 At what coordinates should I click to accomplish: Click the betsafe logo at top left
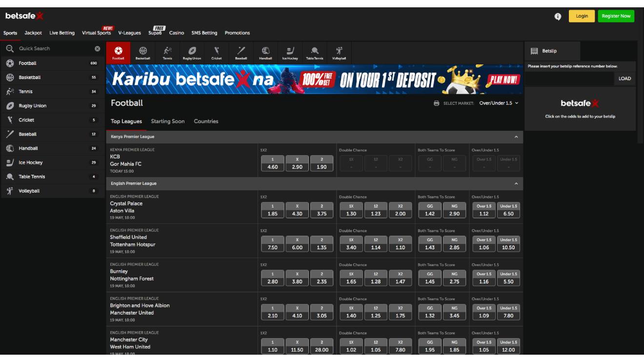[24, 16]
